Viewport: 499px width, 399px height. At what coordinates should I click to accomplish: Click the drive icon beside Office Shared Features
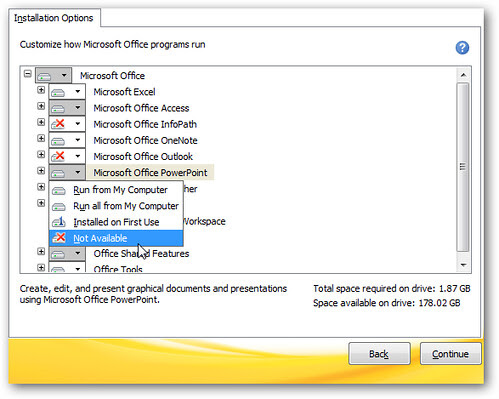(x=58, y=254)
